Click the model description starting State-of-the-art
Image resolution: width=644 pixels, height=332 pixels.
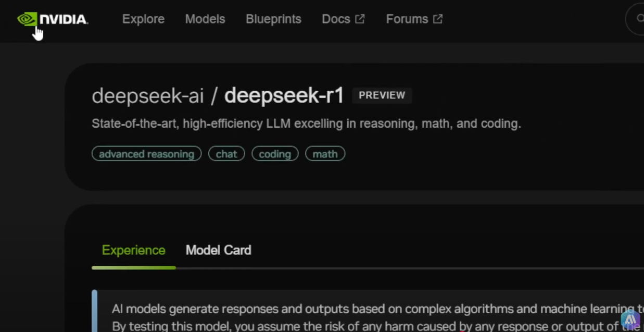[306, 124]
